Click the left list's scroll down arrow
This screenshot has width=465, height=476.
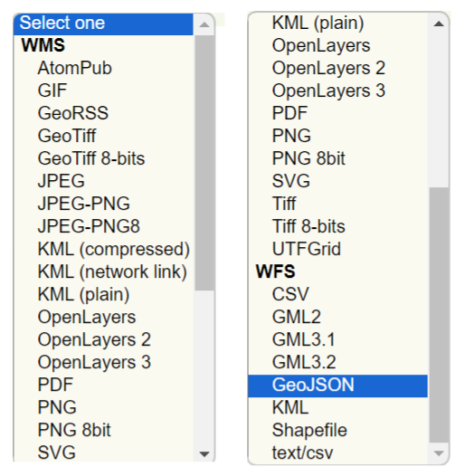pyautogui.click(x=204, y=454)
